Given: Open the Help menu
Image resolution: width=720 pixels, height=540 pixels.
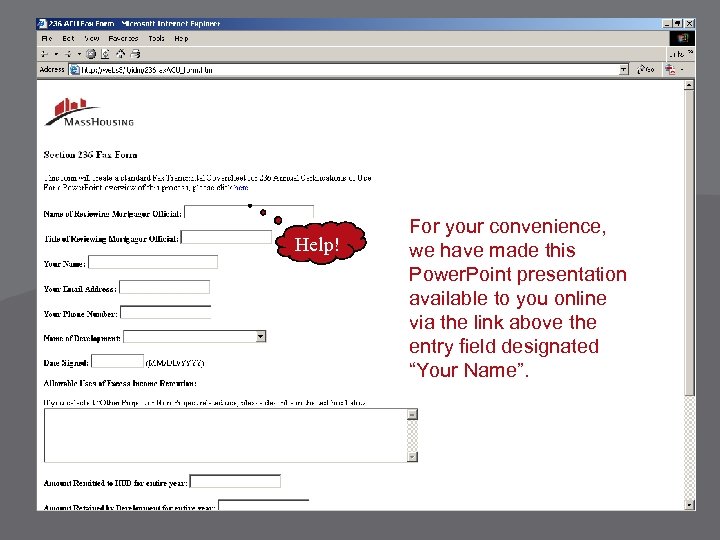Looking at the screenshot, I should 181,39.
